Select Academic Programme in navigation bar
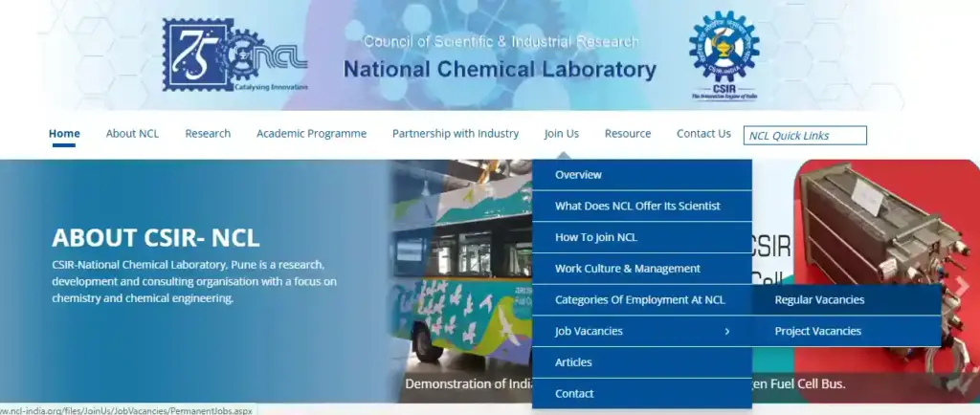 point(311,134)
